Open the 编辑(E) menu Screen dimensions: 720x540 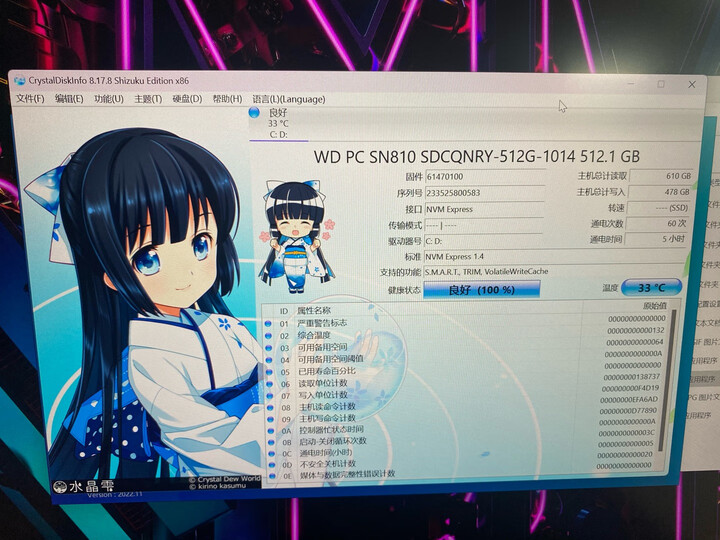[x=69, y=98]
